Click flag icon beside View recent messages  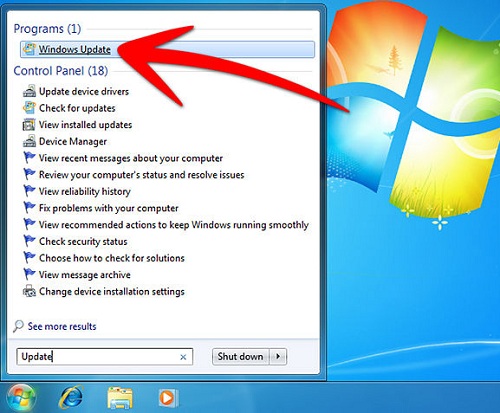[29, 157]
